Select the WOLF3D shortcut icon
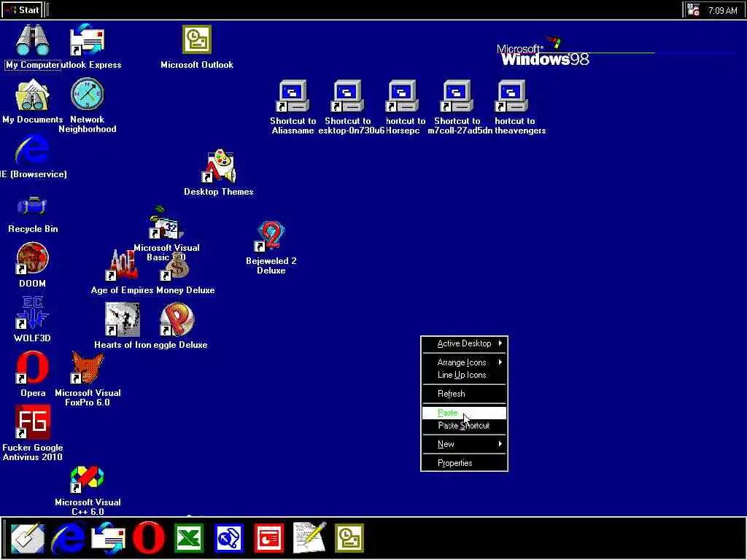This screenshot has width=747, height=560. pyautogui.click(x=32, y=313)
